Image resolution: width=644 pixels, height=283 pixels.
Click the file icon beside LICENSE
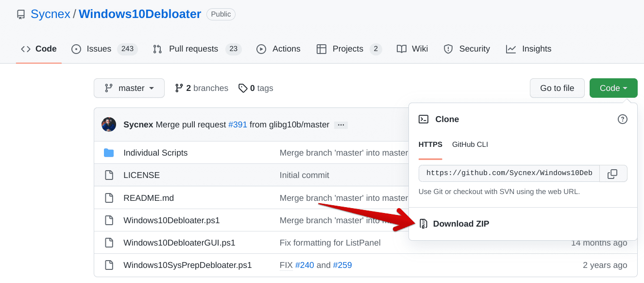tap(109, 175)
